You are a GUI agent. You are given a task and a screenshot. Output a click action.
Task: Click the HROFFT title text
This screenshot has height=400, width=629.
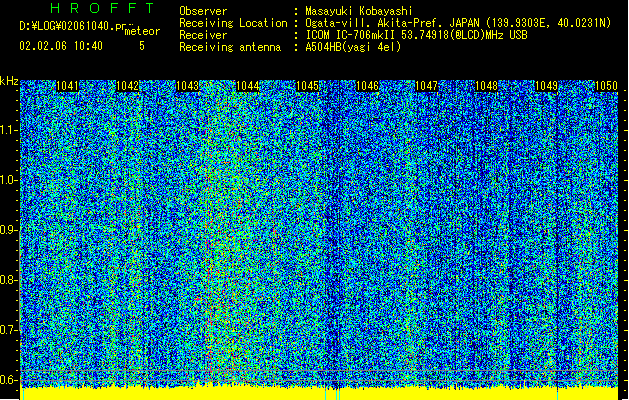pos(102,8)
